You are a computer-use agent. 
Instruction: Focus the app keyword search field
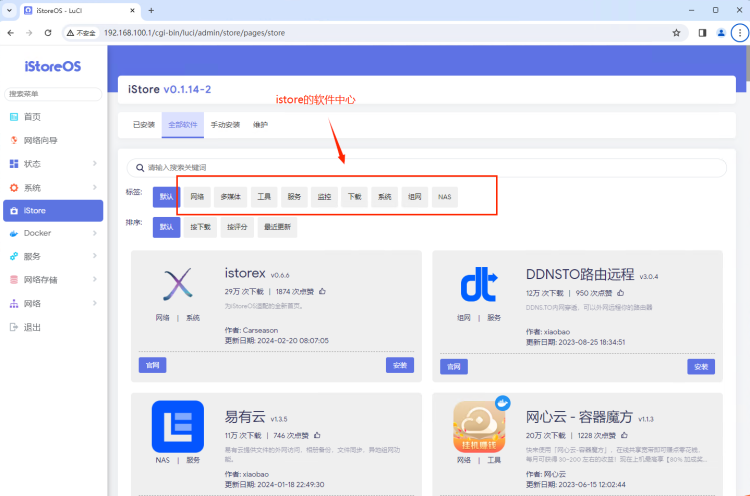[427, 167]
